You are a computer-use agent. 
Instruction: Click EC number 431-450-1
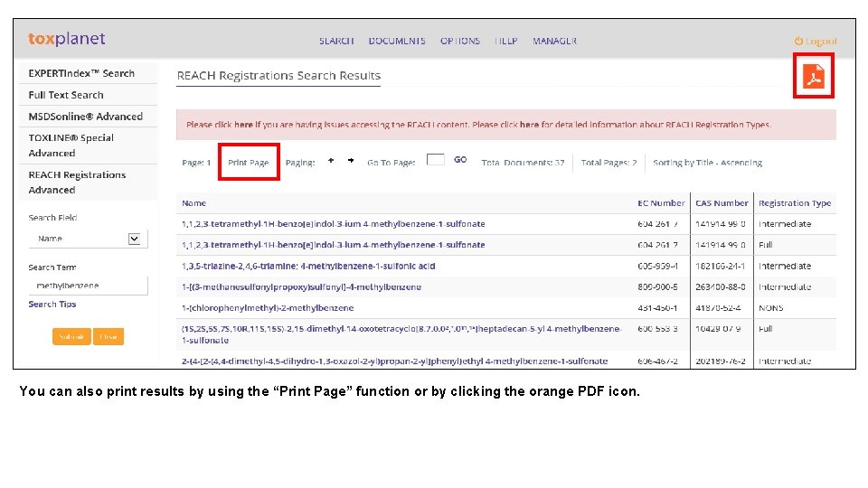pyautogui.click(x=657, y=307)
